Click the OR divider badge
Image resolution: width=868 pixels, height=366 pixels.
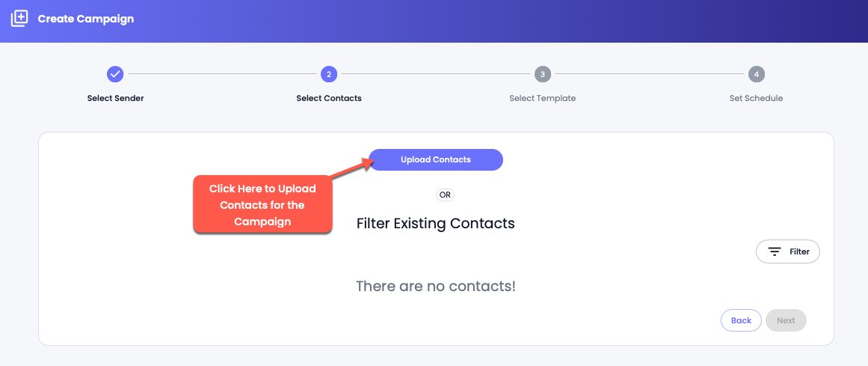[445, 195]
